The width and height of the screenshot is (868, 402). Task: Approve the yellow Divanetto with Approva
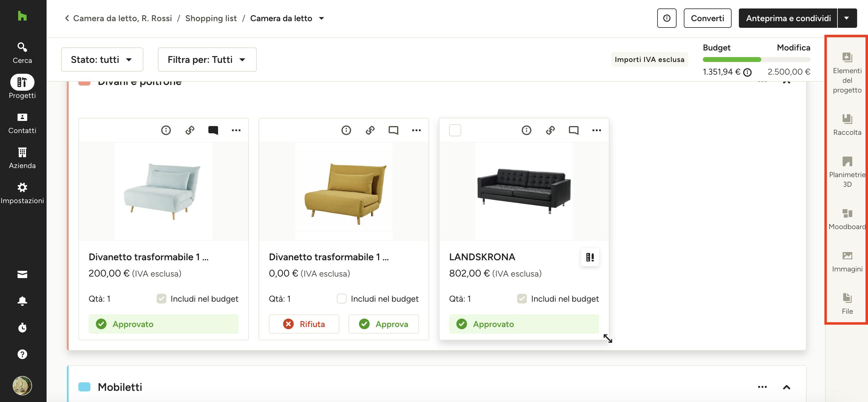(x=383, y=324)
